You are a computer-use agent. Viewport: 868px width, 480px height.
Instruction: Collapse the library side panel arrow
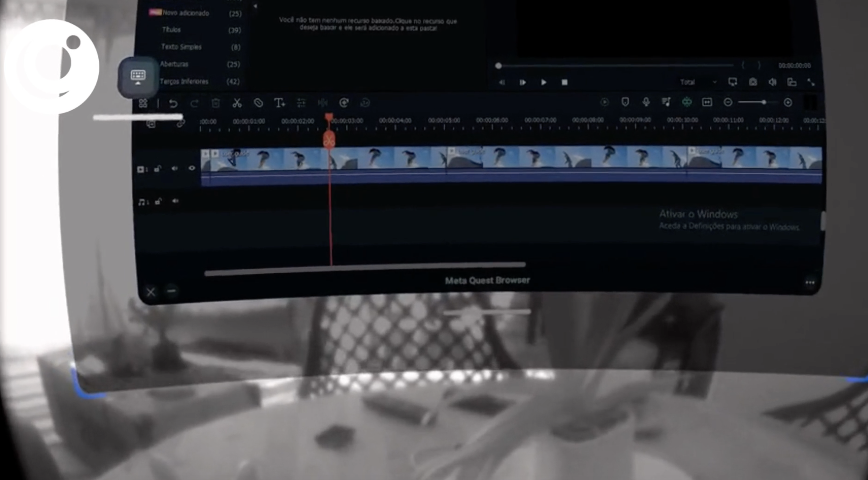255,6
